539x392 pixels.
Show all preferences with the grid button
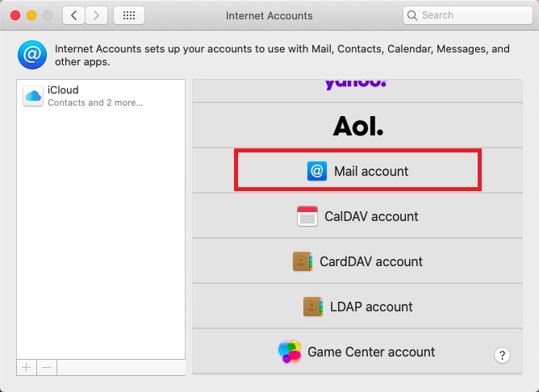pos(129,15)
